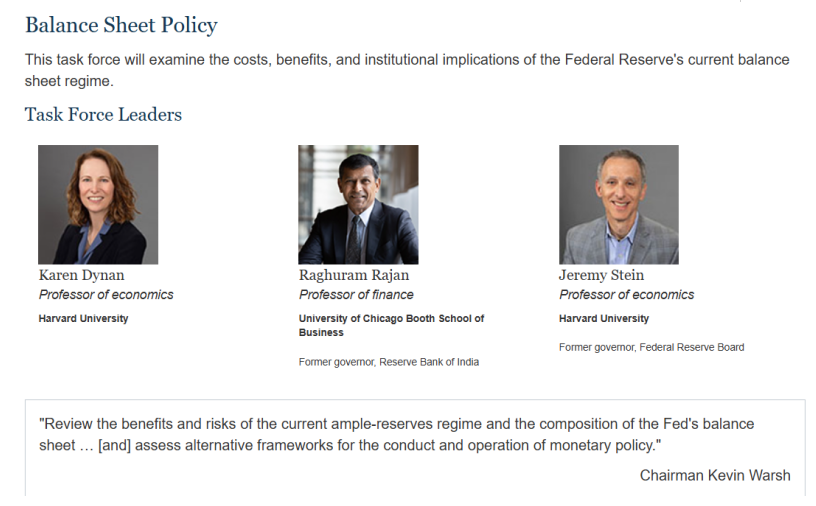
Task: Open the Jeremy Stein name link
Action: 601,275
